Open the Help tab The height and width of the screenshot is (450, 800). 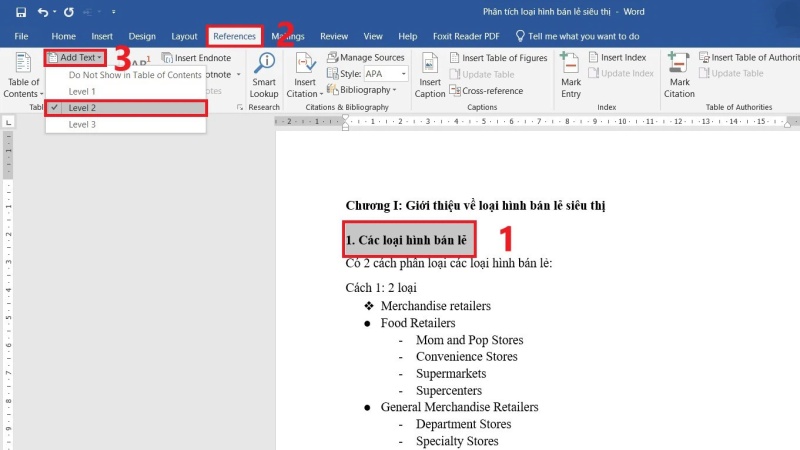pyautogui.click(x=408, y=36)
